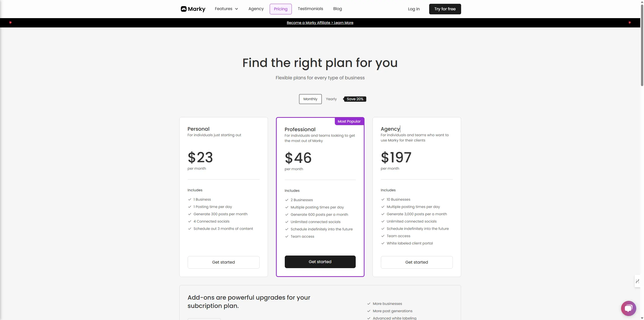Click the Save 20% badge

(x=355, y=99)
